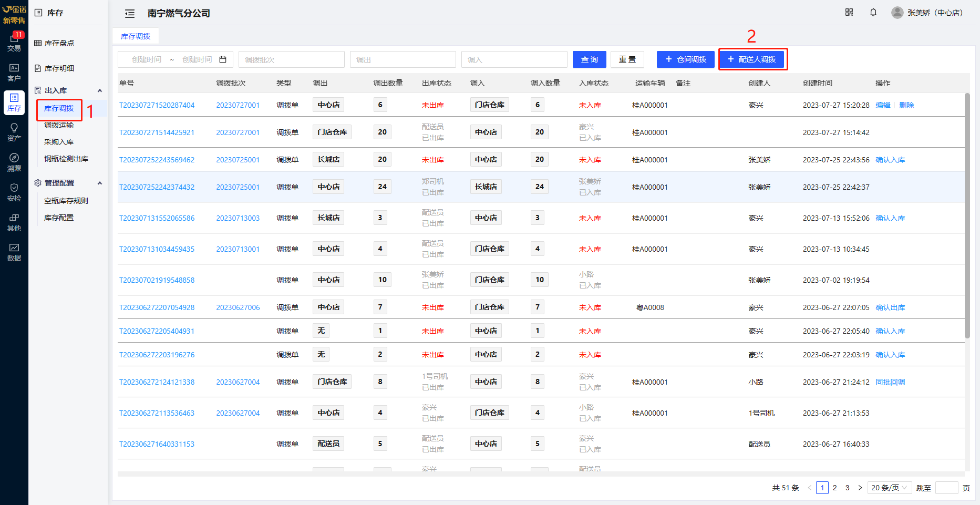Image resolution: width=980 pixels, height=505 pixels.
Task: Open the 20 条/页 page size dropdown
Action: click(889, 488)
